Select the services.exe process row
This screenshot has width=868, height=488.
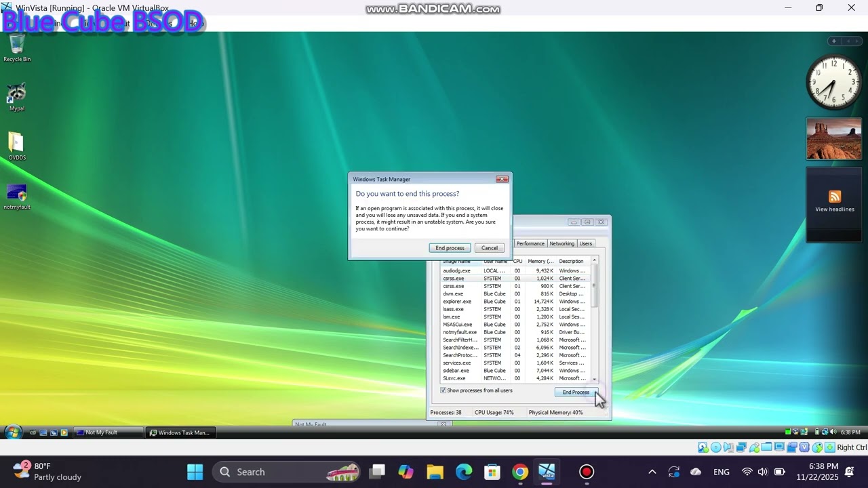pos(515,363)
